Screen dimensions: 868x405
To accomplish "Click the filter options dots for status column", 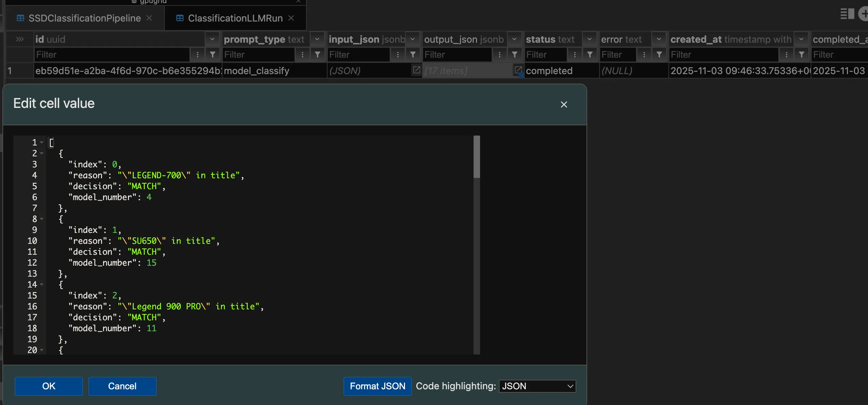I will coord(575,55).
